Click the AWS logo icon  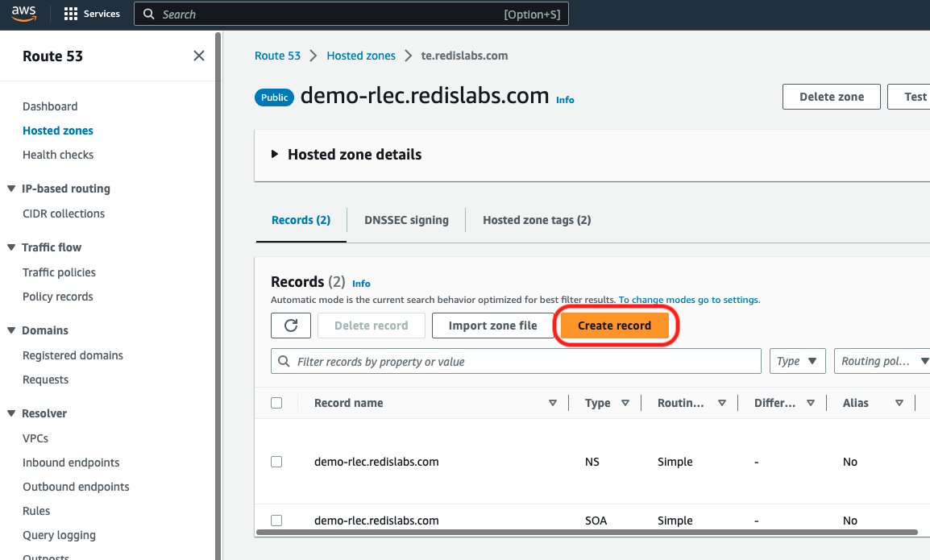(x=23, y=14)
